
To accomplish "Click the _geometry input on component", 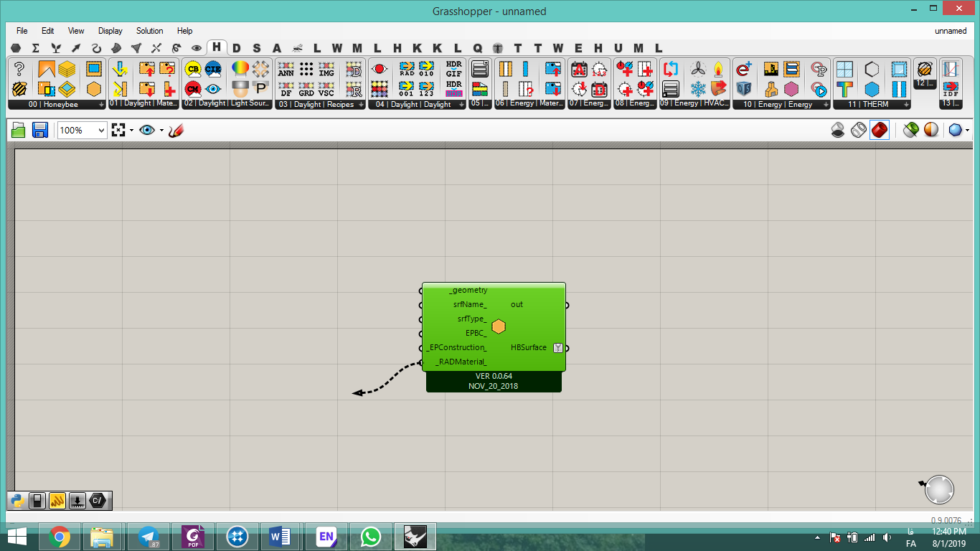I will [468, 291].
